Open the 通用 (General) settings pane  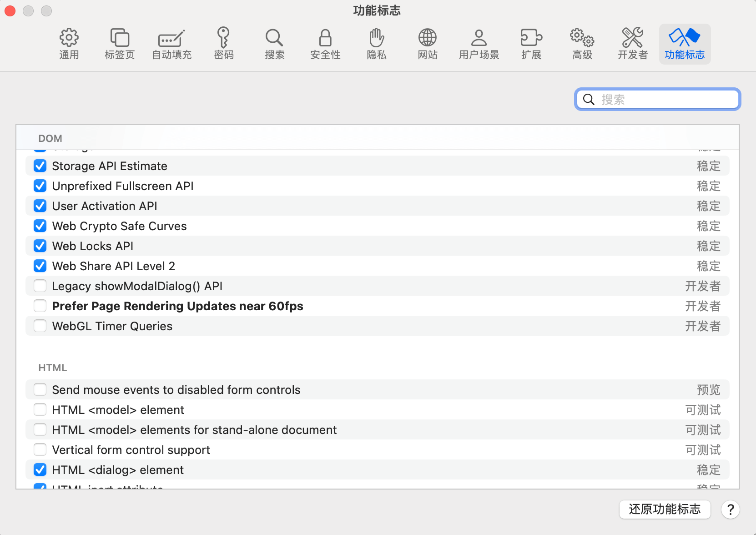pos(69,44)
